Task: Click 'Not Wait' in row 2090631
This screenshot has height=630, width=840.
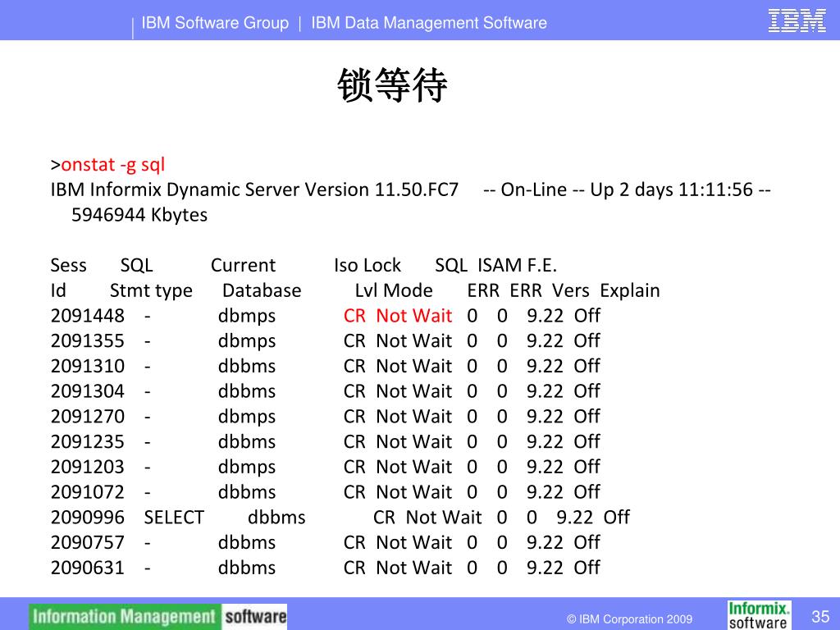Action: pyautogui.click(x=414, y=568)
